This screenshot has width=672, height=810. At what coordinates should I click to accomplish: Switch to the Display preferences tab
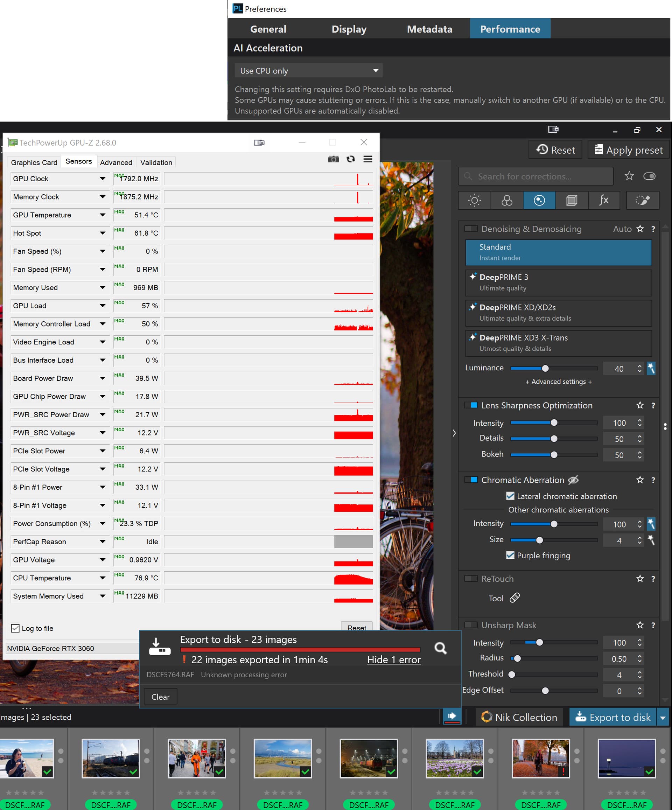tap(349, 29)
